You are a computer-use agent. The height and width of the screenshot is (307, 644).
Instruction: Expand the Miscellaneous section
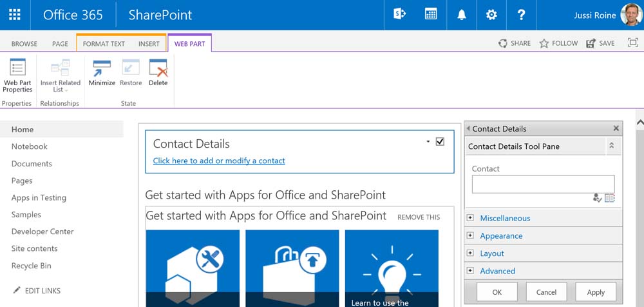470,218
